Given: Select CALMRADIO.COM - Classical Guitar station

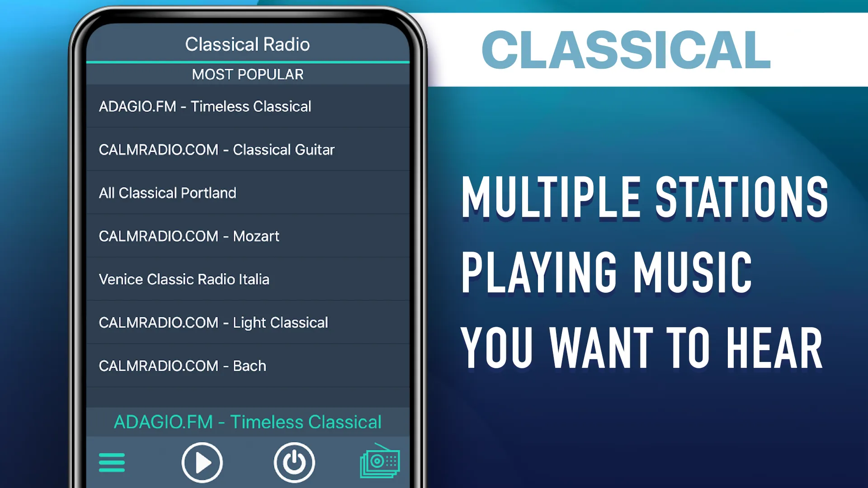Looking at the screenshot, I should [248, 150].
